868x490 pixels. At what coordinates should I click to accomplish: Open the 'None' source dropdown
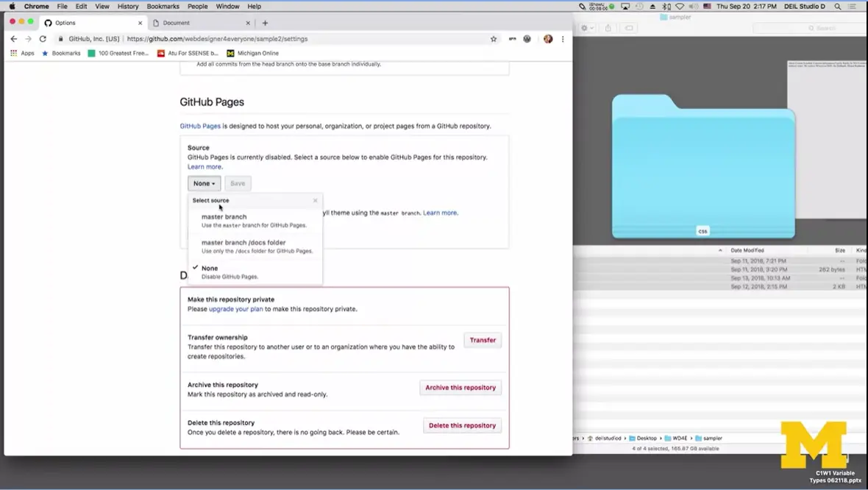click(204, 183)
